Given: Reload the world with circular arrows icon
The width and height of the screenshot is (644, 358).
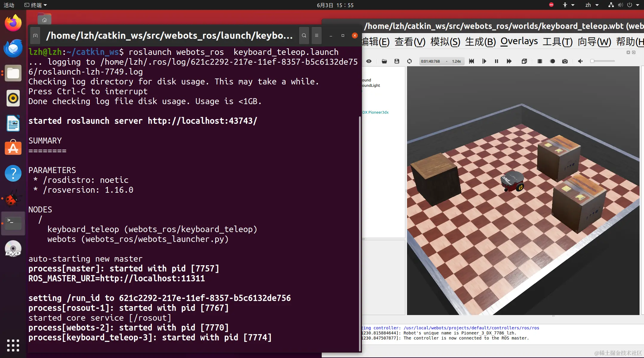Looking at the screenshot, I should 409,61.
